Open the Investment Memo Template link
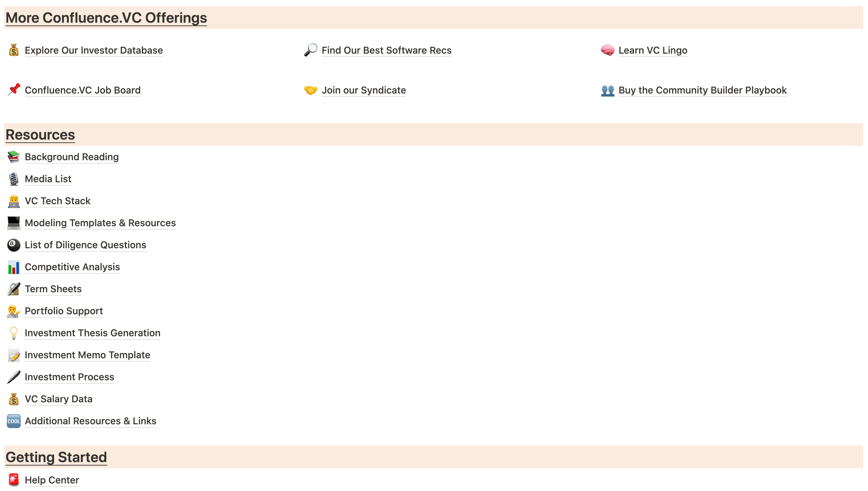Viewport: 868px width, 491px height. point(87,355)
